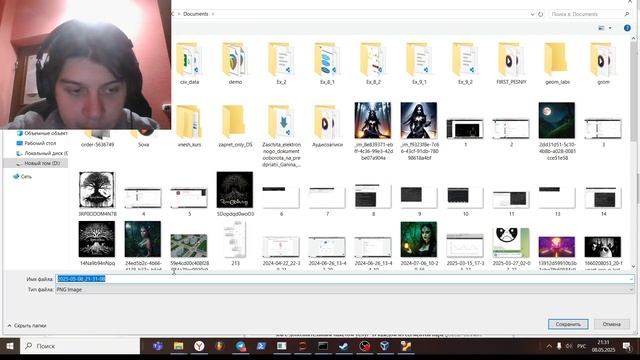Screen dimensions: 640x360
Task: Show hidden system tray icons
Action: [x=549, y=346]
